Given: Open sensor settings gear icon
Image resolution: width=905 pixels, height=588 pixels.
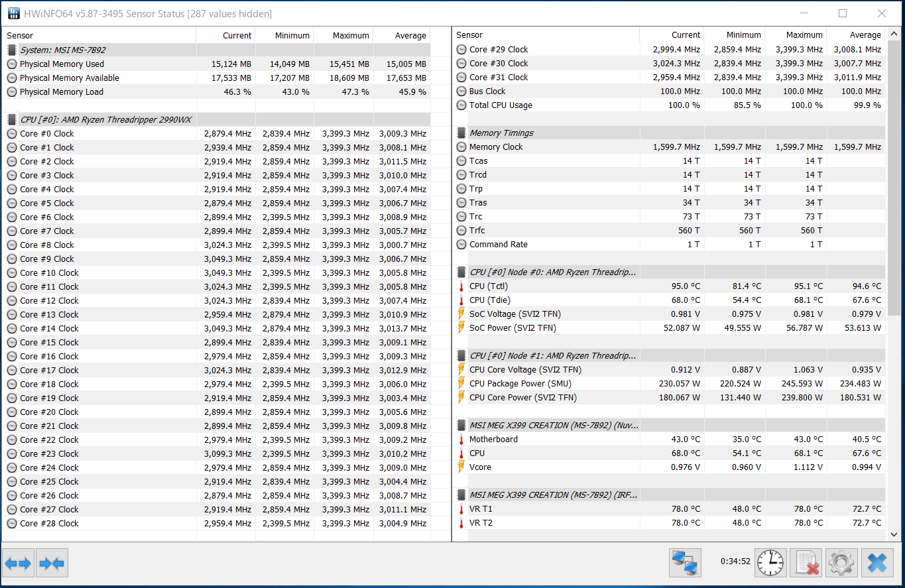Looking at the screenshot, I should coord(841,563).
